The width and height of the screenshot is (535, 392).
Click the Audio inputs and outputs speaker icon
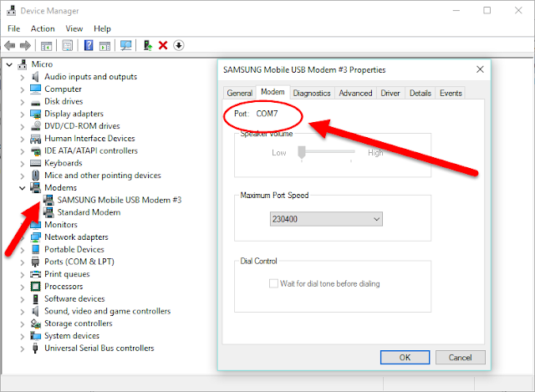[35, 77]
